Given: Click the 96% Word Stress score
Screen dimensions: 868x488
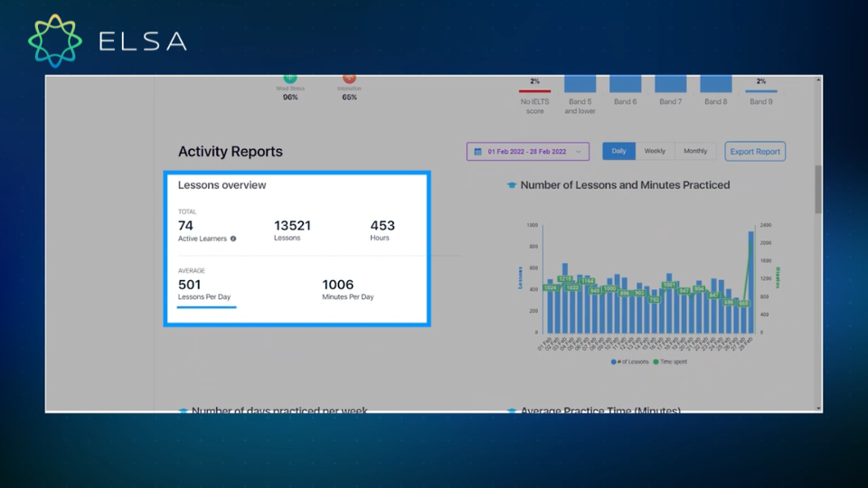Looking at the screenshot, I should 290,98.
